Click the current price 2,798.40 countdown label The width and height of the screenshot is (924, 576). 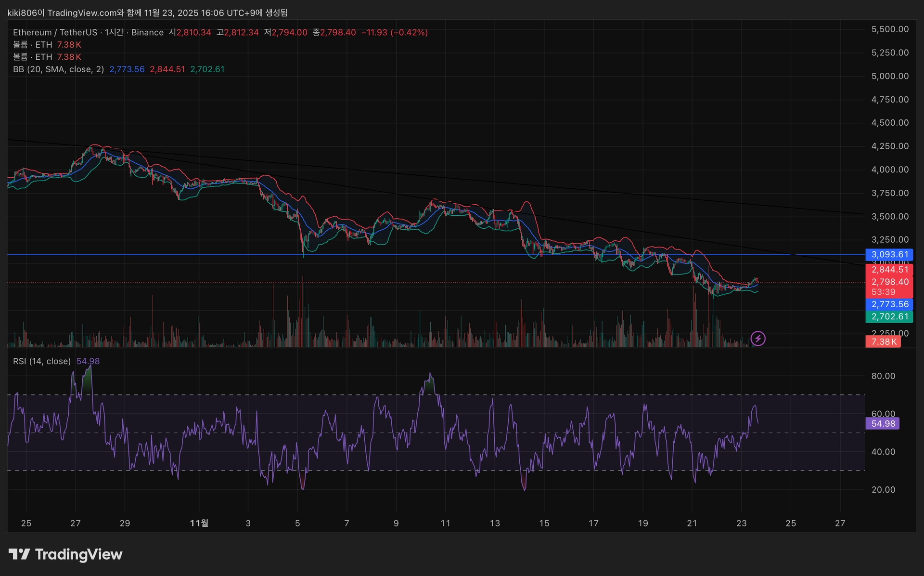coord(889,287)
